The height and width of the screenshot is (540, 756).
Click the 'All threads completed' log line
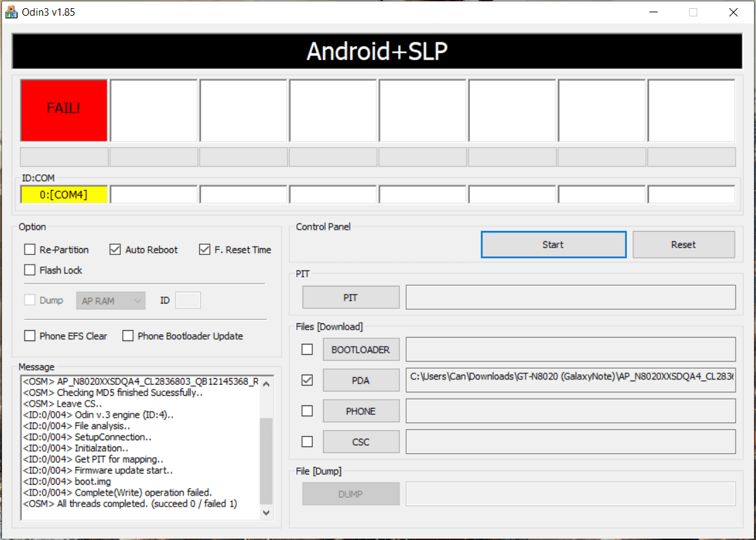tap(130, 503)
